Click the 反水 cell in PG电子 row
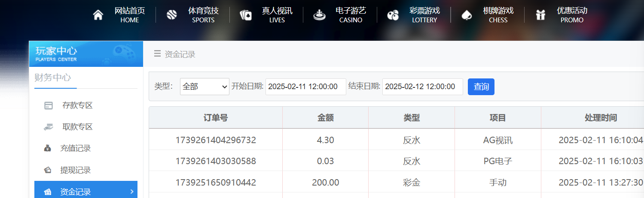Screen dimensions: 644x198 tap(412, 161)
